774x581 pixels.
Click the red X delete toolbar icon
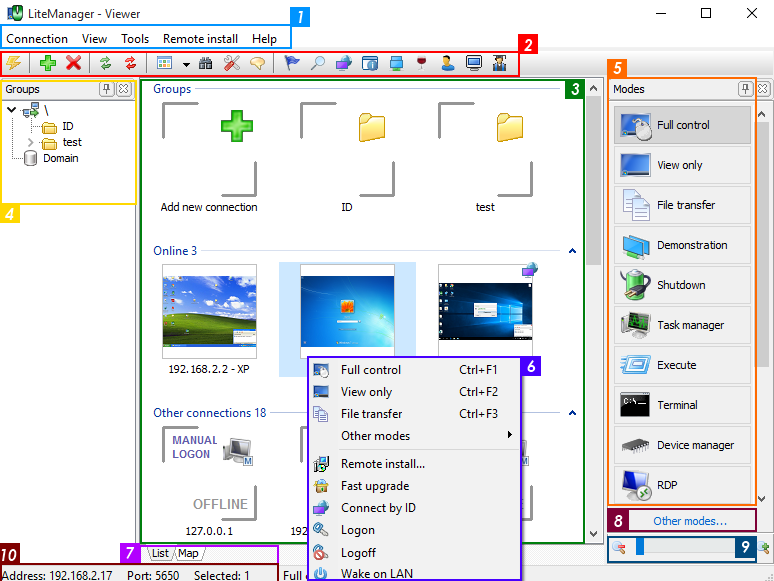tap(74, 63)
